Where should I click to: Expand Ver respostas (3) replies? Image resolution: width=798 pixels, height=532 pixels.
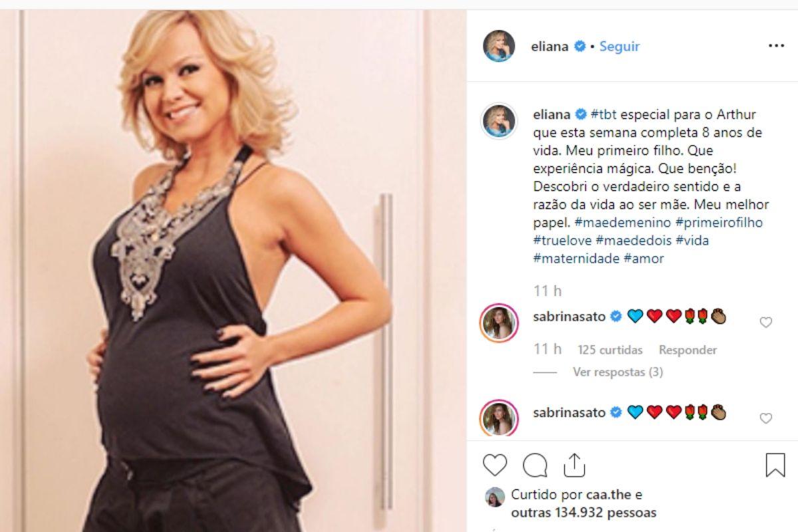point(618,372)
